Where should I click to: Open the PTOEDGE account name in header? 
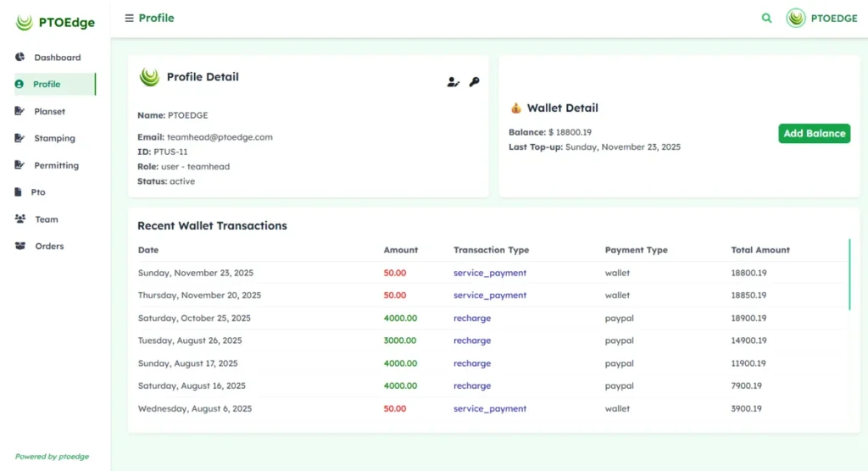(834, 19)
